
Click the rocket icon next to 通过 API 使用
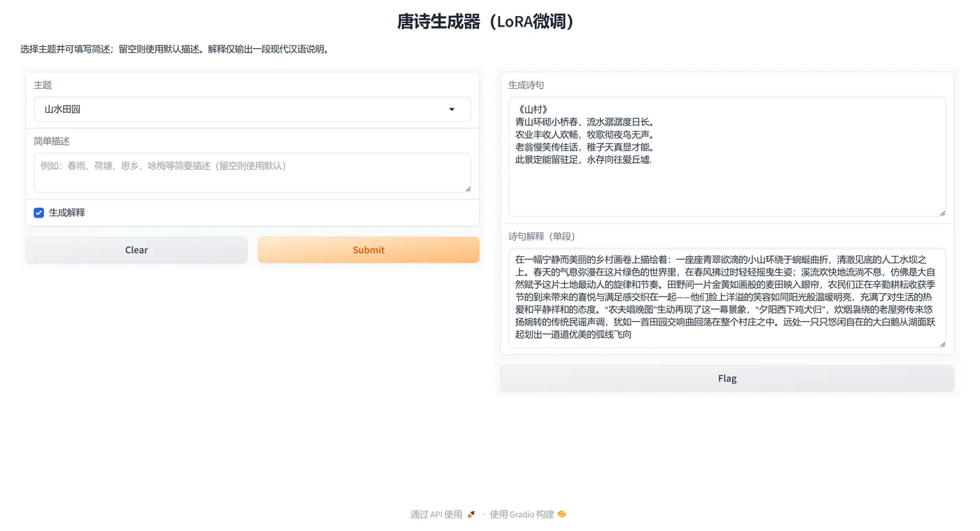(470, 514)
